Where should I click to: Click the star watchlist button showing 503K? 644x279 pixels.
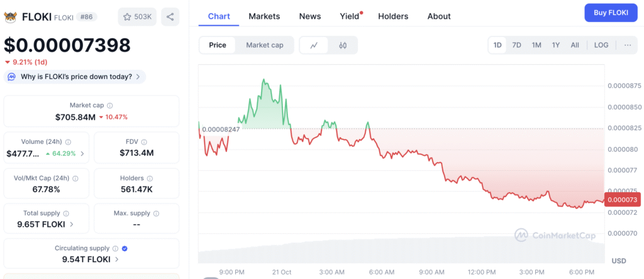click(137, 16)
